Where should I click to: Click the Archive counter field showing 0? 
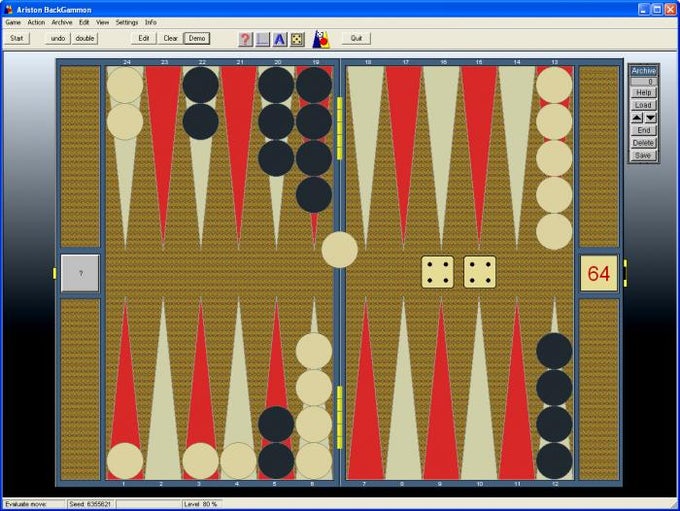pos(644,82)
